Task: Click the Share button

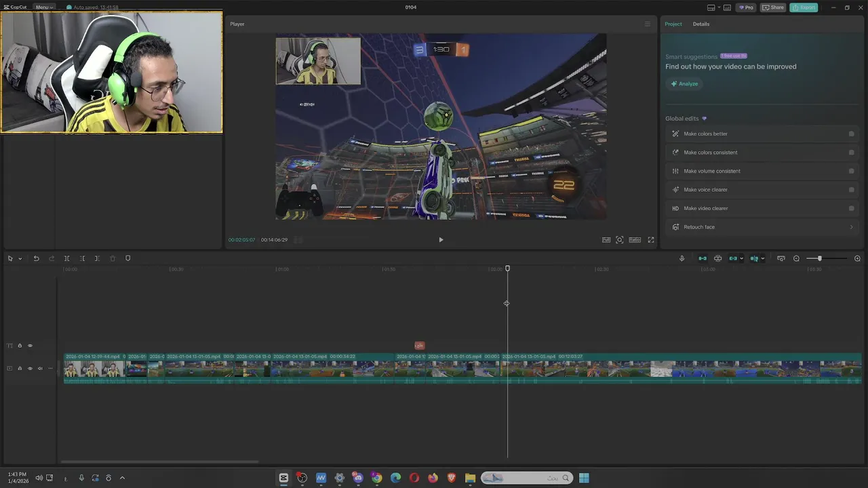Action: pos(773,7)
